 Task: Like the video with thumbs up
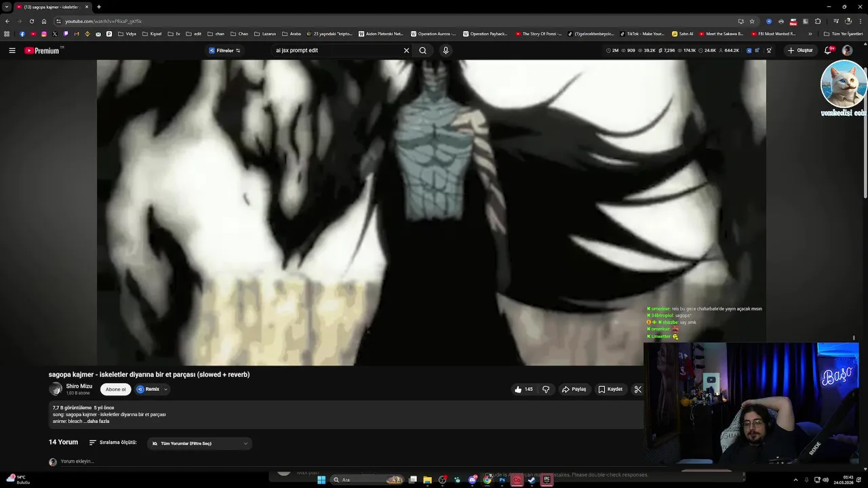click(523, 389)
